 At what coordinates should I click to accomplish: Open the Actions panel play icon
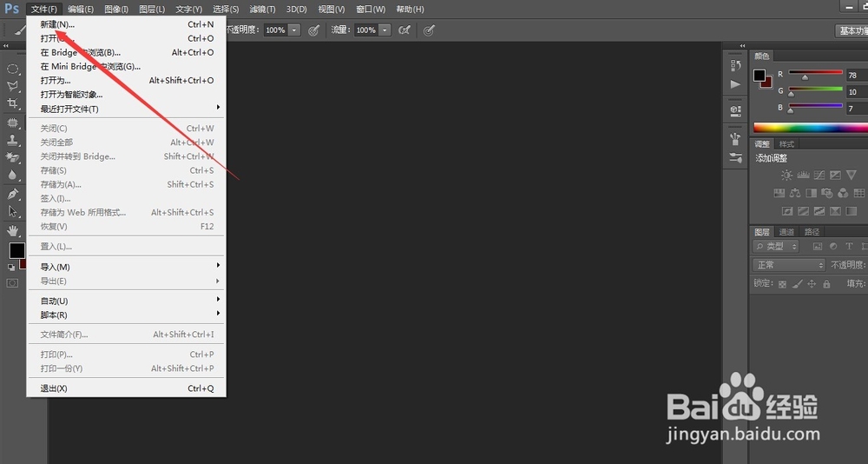coord(735,84)
